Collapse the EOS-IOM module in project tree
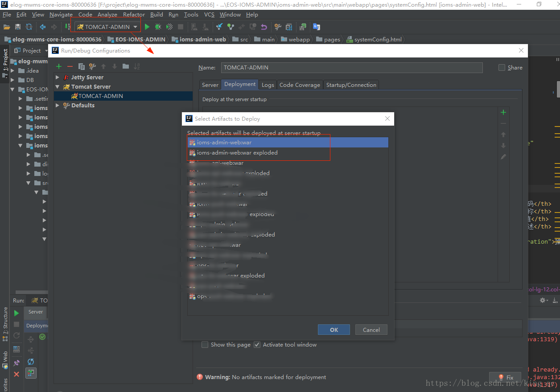The width and height of the screenshot is (560, 392). [13, 90]
